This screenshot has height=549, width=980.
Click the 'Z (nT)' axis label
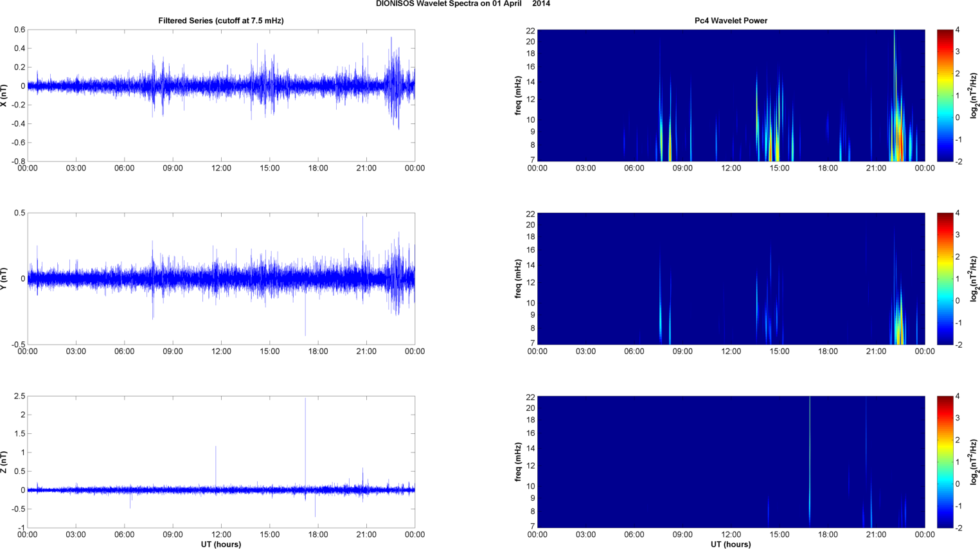pos(4,462)
